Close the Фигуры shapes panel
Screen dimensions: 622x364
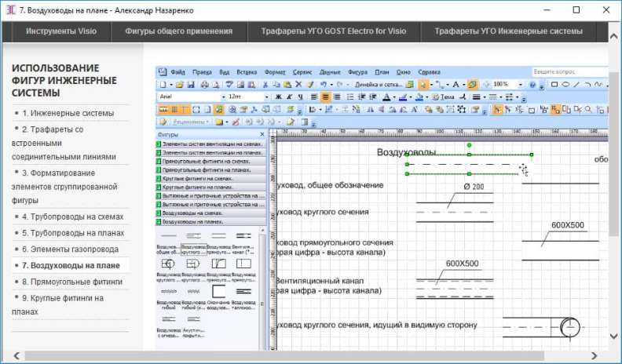click(x=262, y=135)
